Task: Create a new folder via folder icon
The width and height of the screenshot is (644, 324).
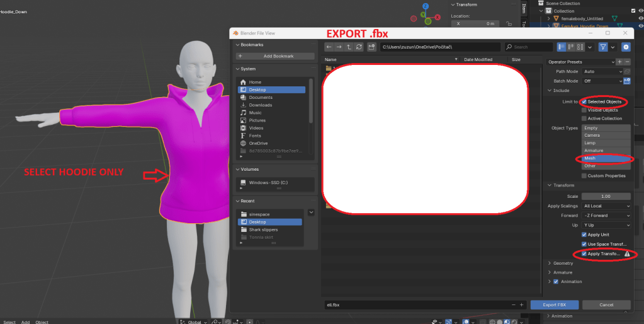Action: click(x=371, y=47)
